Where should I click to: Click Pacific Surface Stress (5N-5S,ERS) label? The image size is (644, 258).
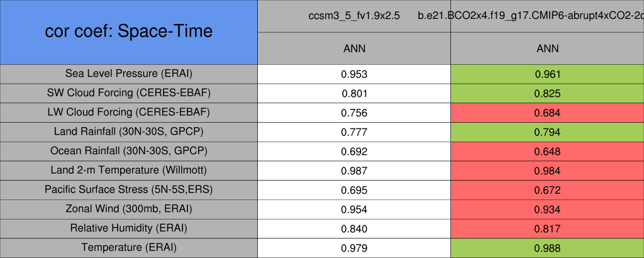click(128, 190)
